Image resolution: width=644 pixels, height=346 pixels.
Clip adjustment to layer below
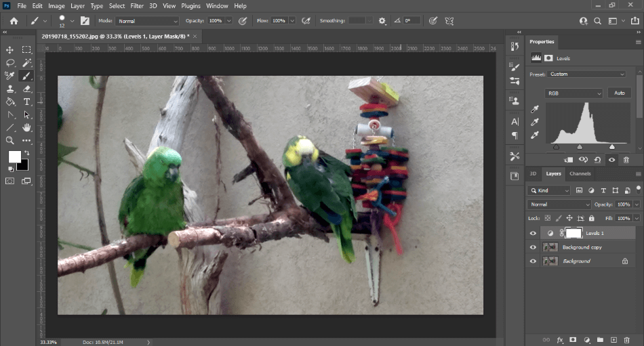point(569,160)
